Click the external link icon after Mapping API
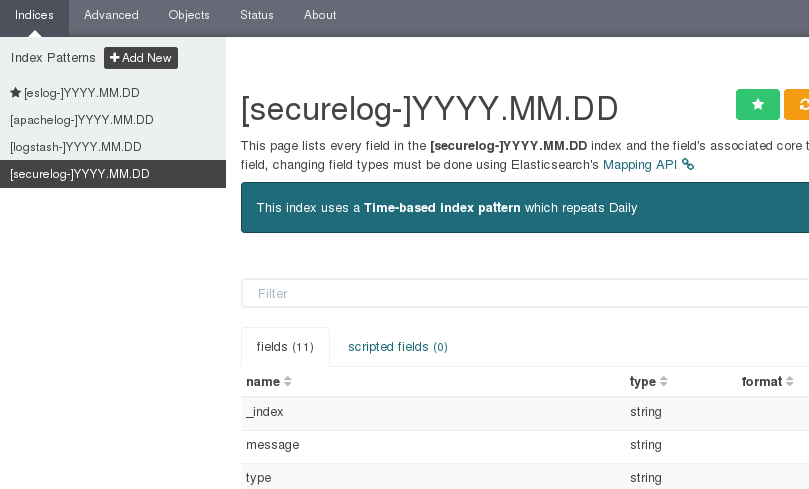This screenshot has height=489, width=809. click(688, 165)
